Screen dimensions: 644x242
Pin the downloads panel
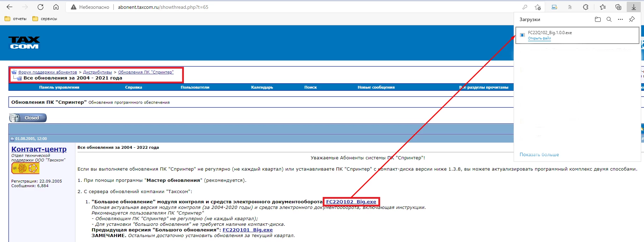[632, 19]
